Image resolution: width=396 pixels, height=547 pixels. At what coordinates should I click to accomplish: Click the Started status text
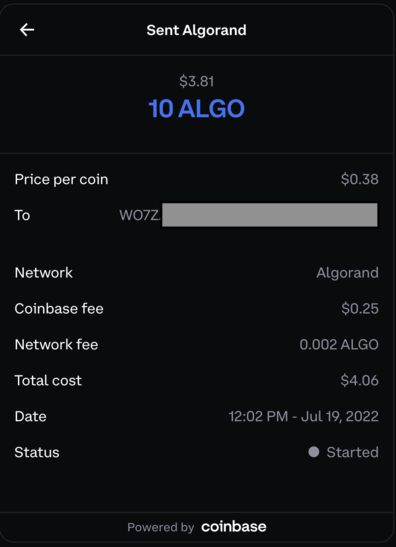click(353, 452)
